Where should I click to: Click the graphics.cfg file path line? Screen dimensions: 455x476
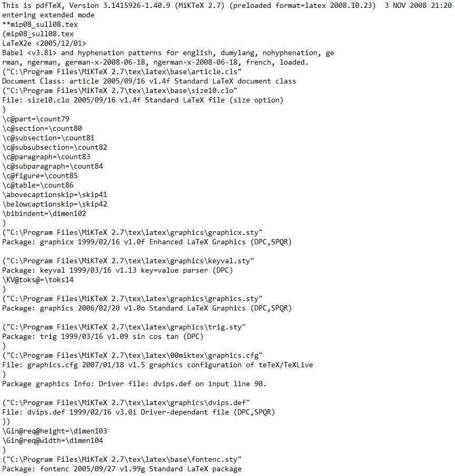pyautogui.click(x=132, y=356)
